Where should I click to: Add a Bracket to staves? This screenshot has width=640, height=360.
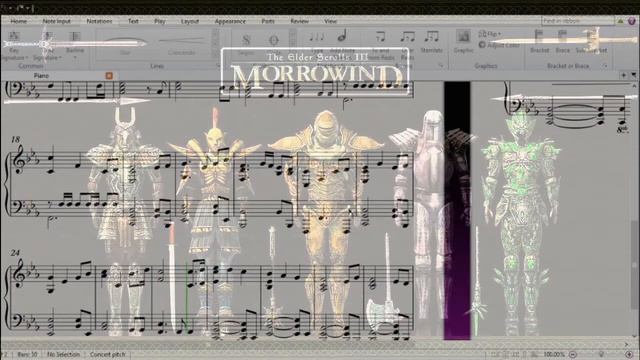pyautogui.click(x=540, y=42)
